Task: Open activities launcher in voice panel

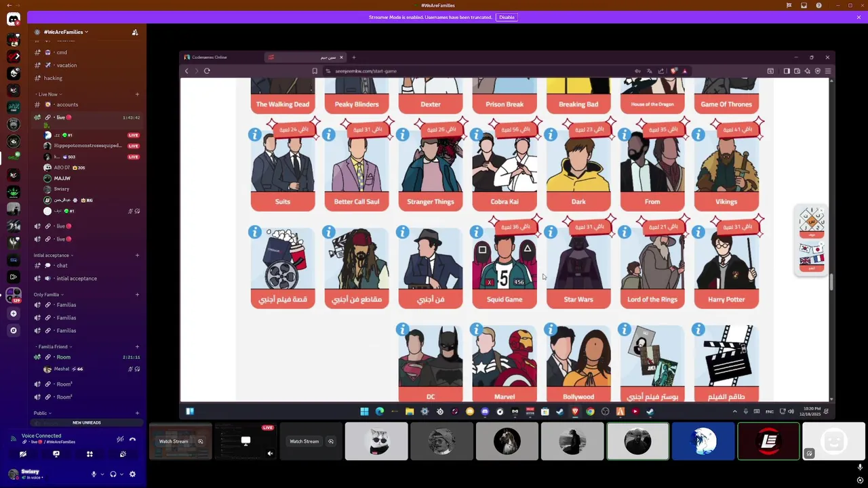Action: [x=90, y=454]
